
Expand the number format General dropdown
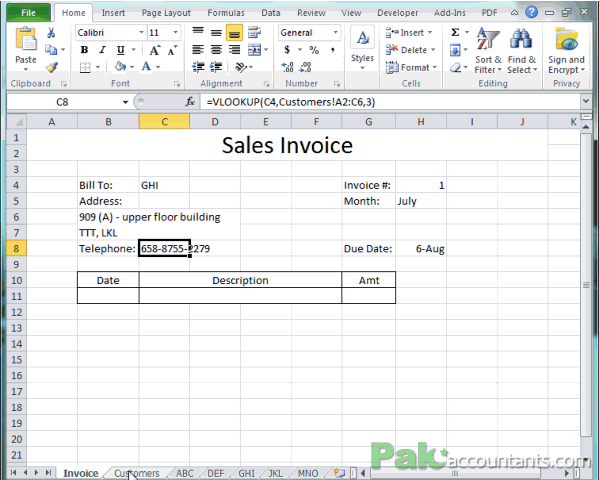(x=335, y=32)
